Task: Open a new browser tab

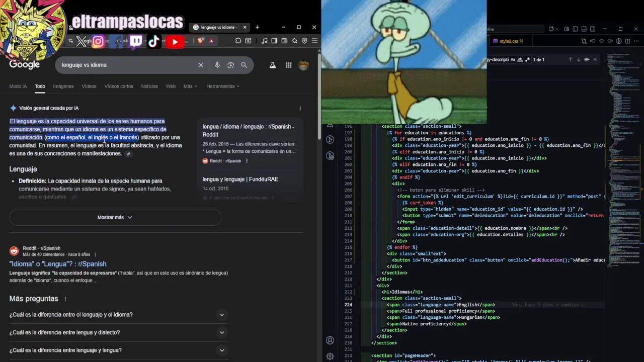Action: (x=257, y=27)
